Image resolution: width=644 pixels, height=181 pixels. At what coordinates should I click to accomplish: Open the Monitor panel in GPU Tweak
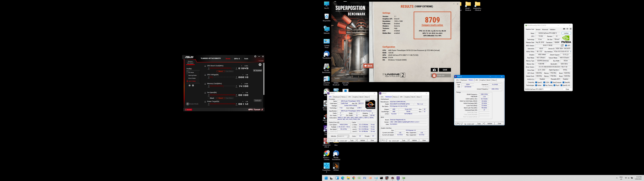[189, 110]
